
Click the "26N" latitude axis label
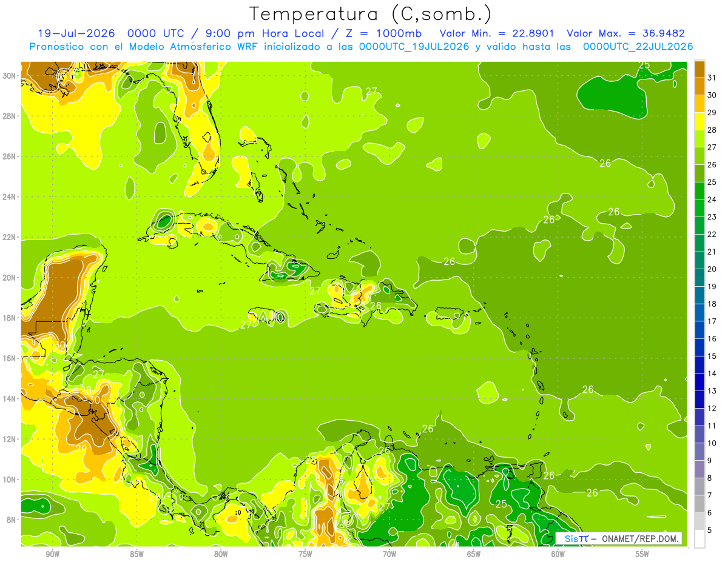(10, 156)
